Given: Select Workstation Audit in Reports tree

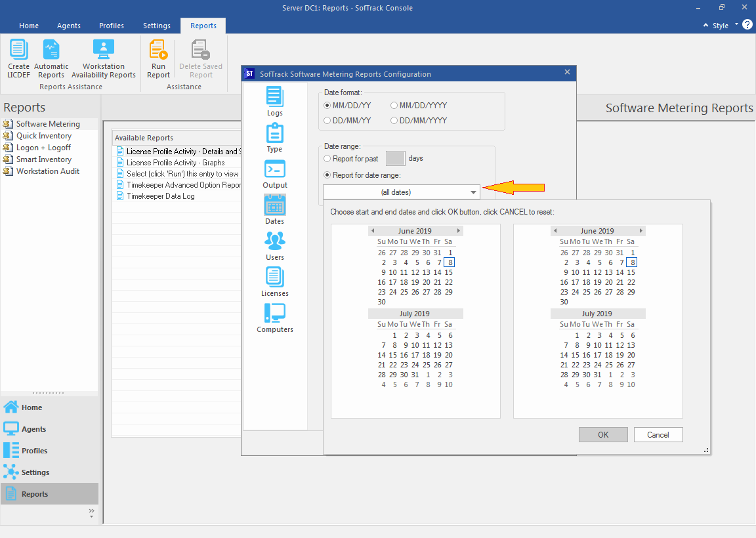Looking at the screenshot, I should [x=48, y=171].
